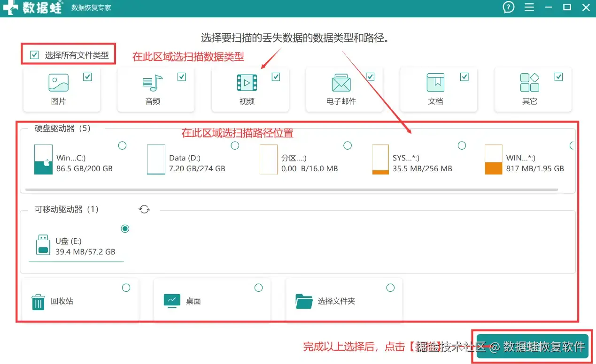Select the Data (D:) radio button

(235, 145)
